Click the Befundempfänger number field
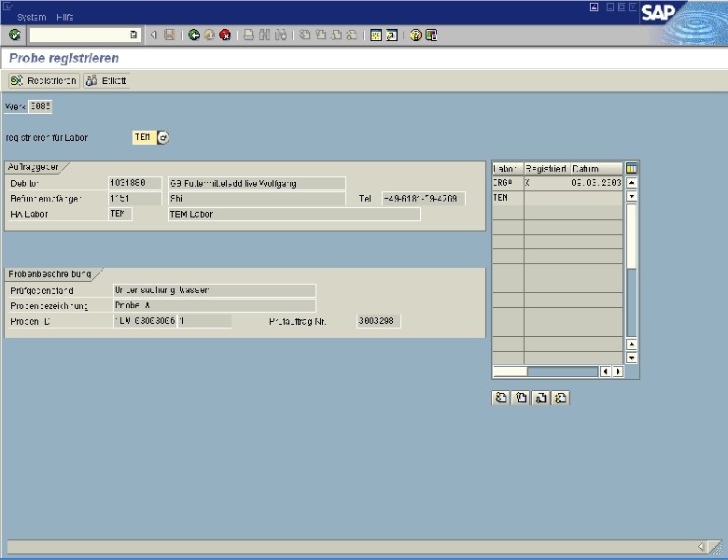The height and width of the screenshot is (560, 728). pos(134,199)
